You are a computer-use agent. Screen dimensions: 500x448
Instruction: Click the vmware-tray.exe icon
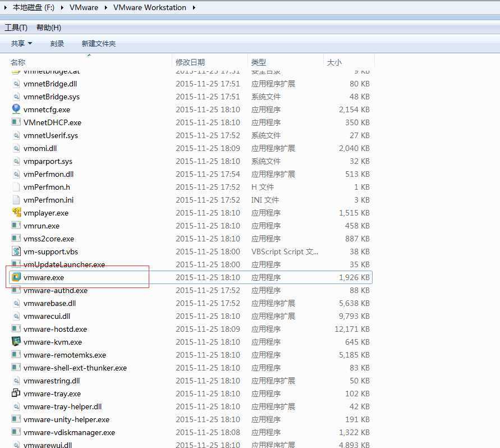tap(16, 393)
